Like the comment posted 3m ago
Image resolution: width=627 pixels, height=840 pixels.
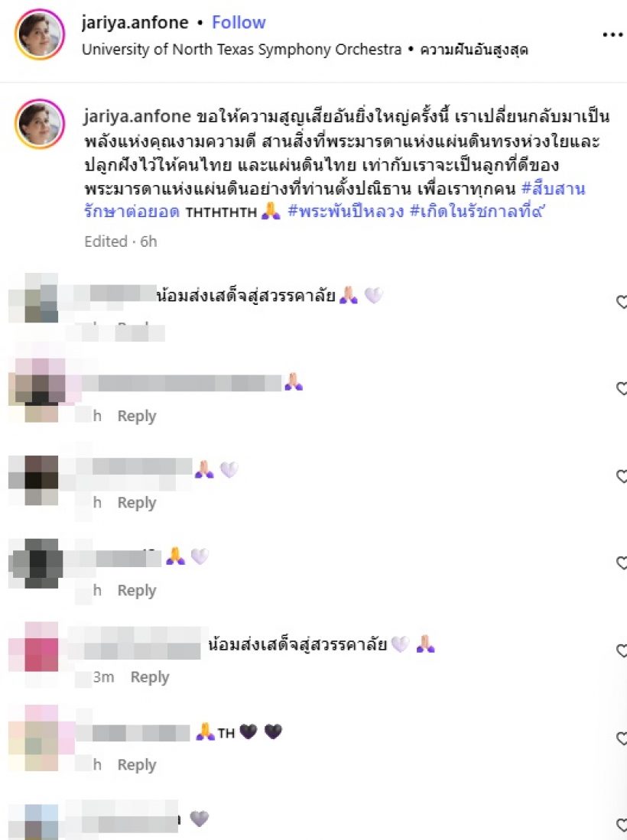621,650
